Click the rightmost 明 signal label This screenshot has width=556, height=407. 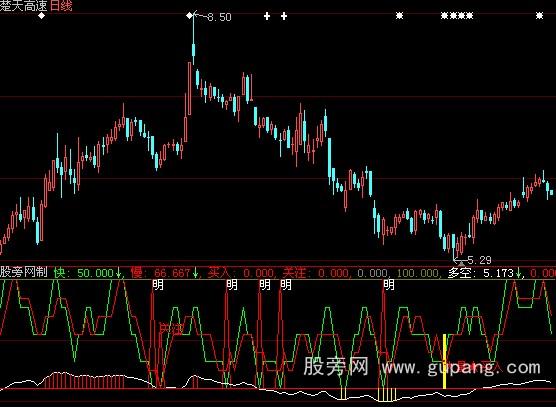tap(389, 285)
